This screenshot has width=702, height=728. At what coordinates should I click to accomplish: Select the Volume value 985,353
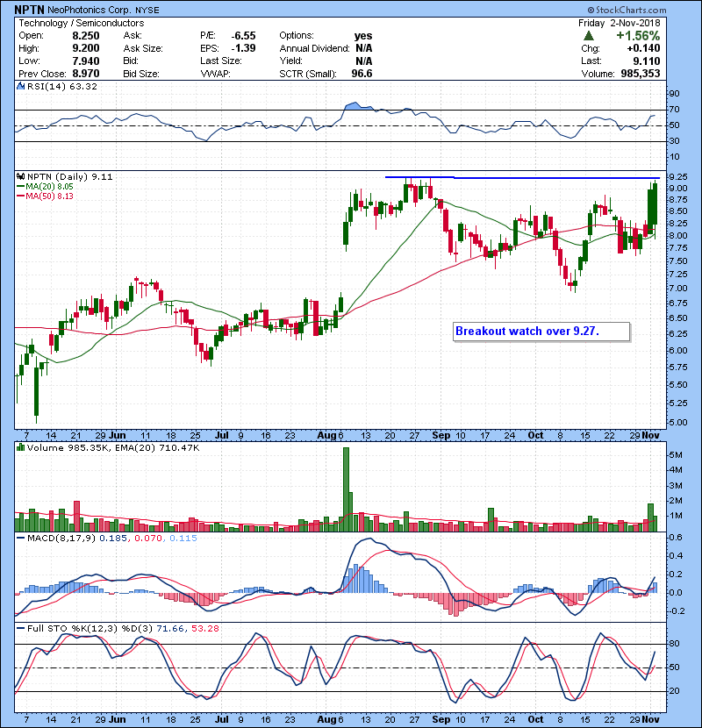pyautogui.click(x=641, y=74)
